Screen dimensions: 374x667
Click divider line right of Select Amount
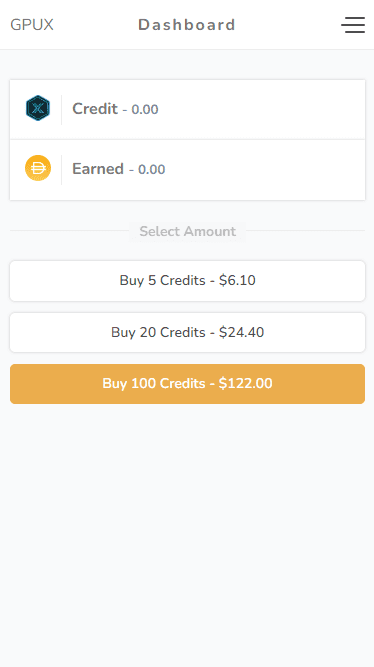(x=305, y=231)
